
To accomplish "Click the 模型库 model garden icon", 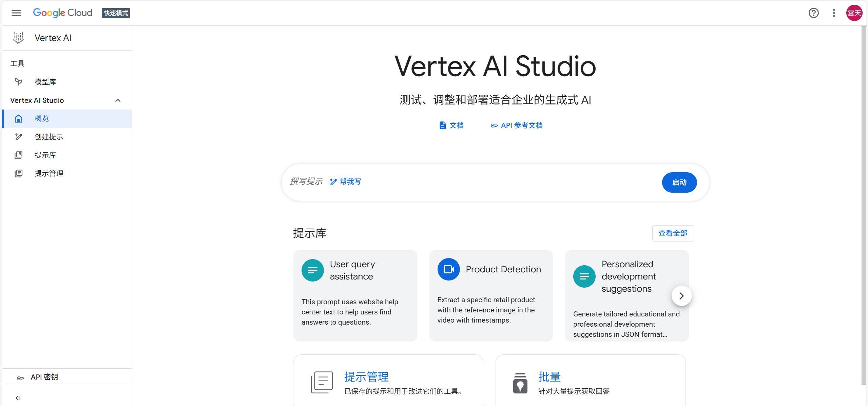I will click(18, 82).
